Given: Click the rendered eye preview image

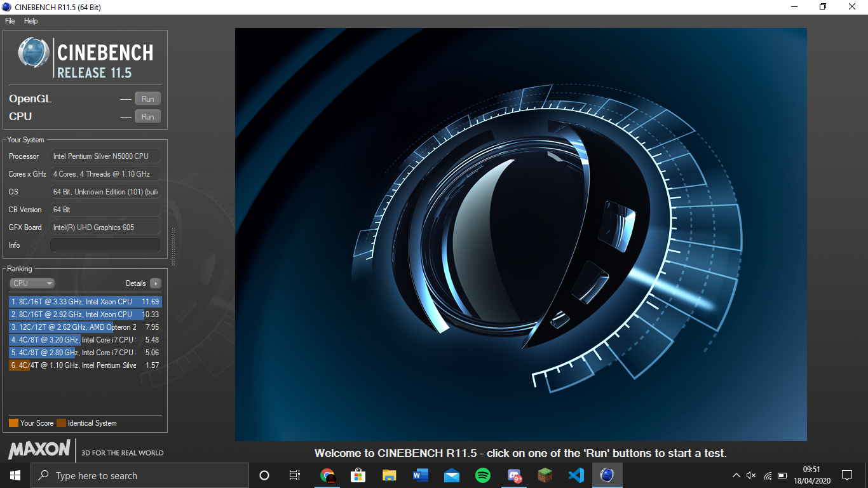Looking at the screenshot, I should [x=521, y=234].
